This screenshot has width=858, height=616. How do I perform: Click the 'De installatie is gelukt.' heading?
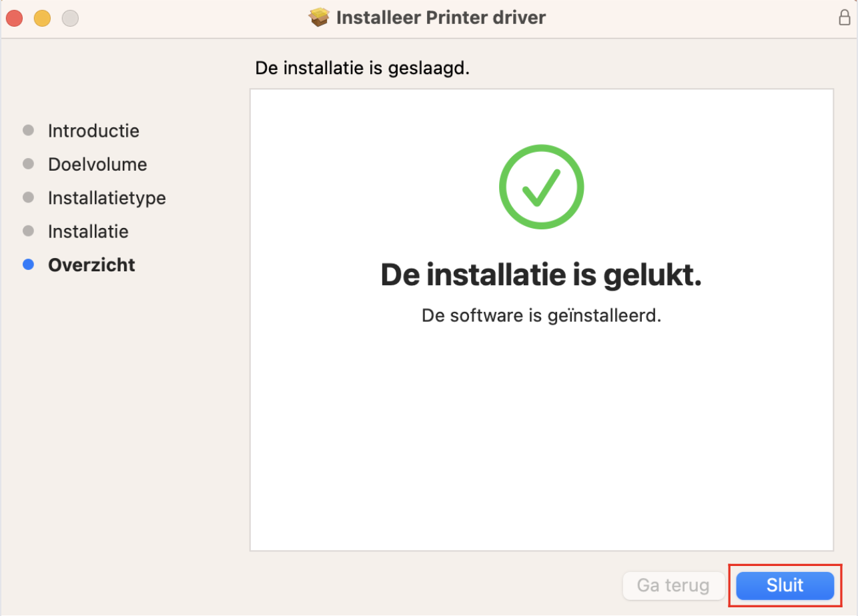541,275
